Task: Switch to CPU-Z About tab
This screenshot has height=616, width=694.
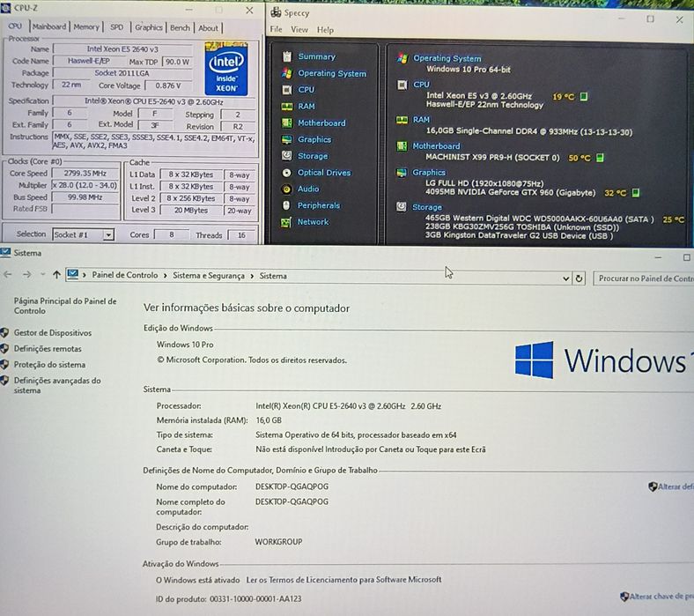Action: click(x=208, y=28)
